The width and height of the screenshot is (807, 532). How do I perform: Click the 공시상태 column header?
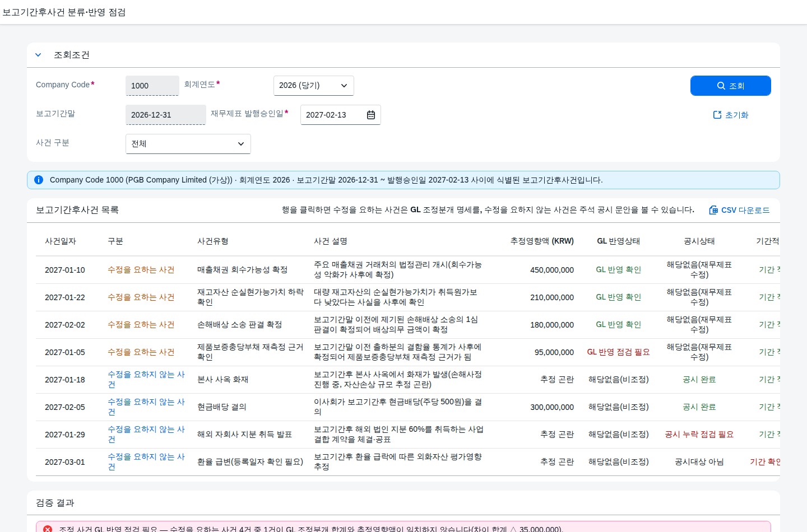click(699, 241)
